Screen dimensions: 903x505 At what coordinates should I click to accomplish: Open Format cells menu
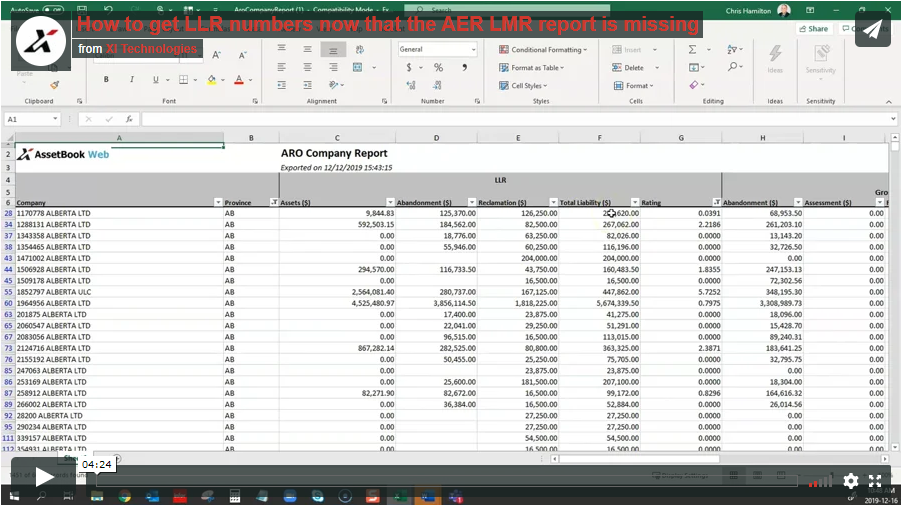tap(633, 86)
